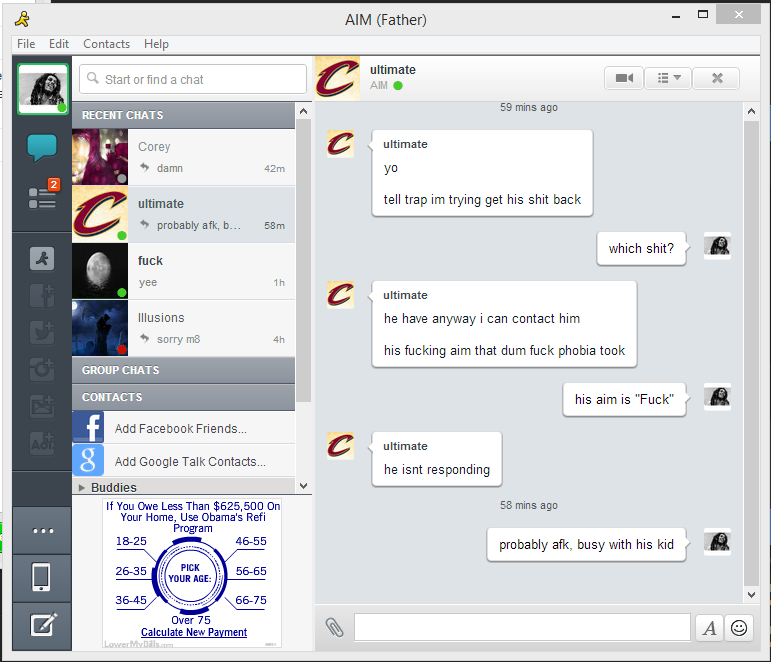The height and width of the screenshot is (662, 771).
Task: Close the AIM (Father) window
Action: click(x=739, y=15)
